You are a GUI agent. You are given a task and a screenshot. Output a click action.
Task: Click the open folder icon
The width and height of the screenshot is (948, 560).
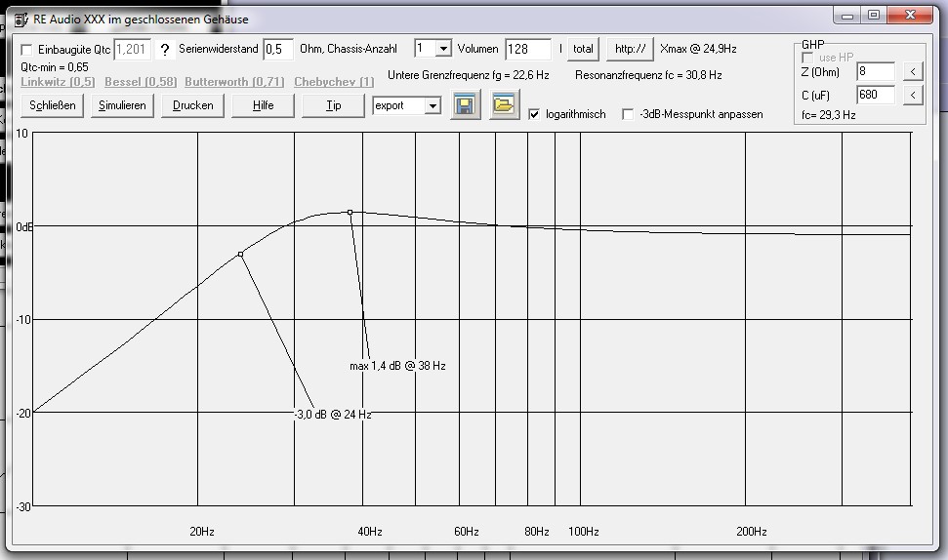pyautogui.click(x=504, y=105)
